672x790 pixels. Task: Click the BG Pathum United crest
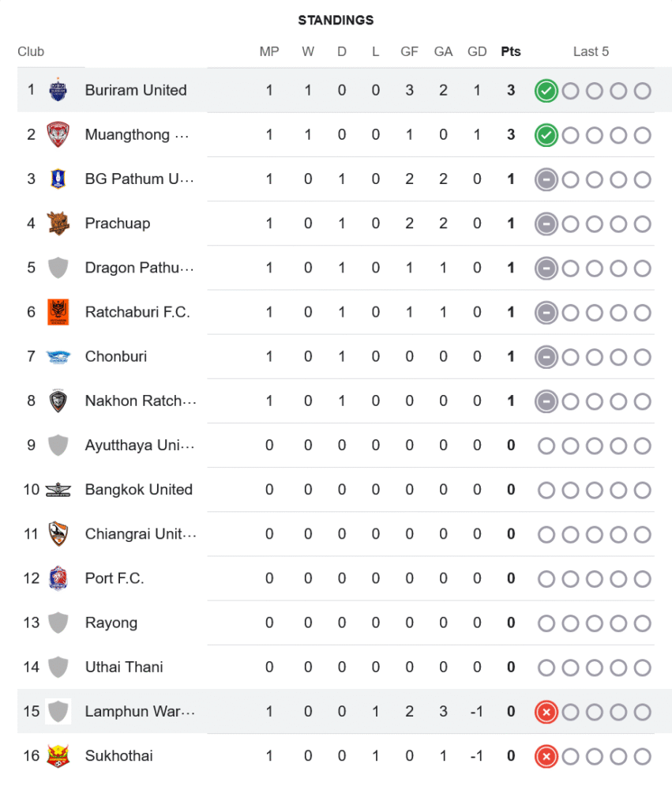point(58,179)
